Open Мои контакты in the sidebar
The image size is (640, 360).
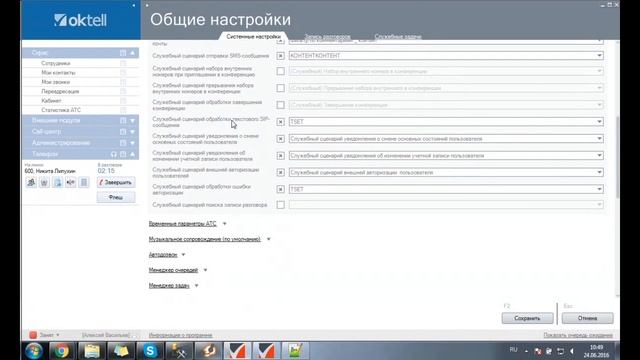click(x=58, y=73)
